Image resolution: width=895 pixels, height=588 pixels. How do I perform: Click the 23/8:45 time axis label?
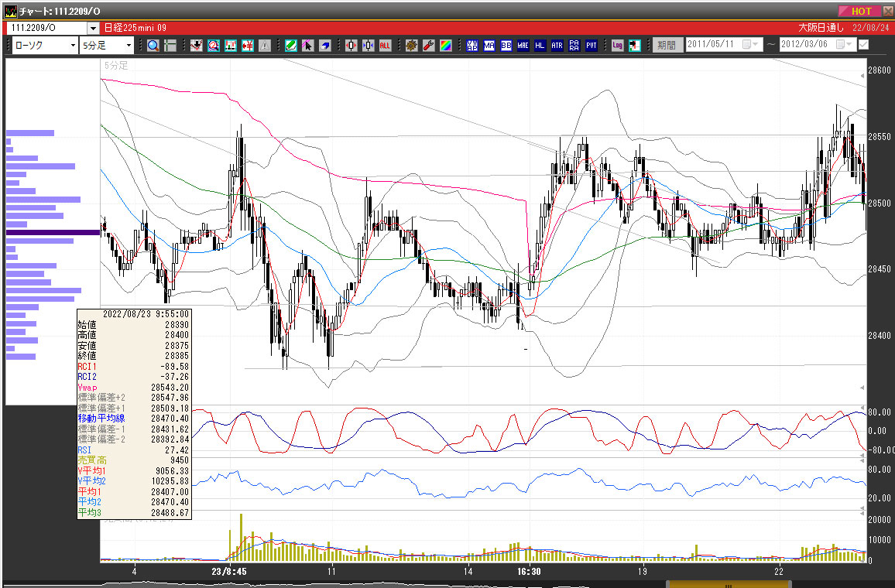[229, 571]
